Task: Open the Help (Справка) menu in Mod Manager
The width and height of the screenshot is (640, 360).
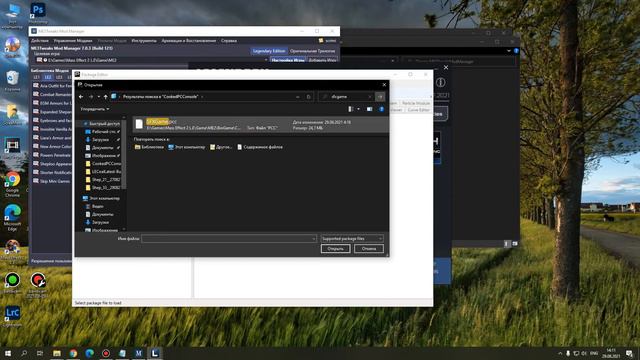Action: tap(229, 41)
